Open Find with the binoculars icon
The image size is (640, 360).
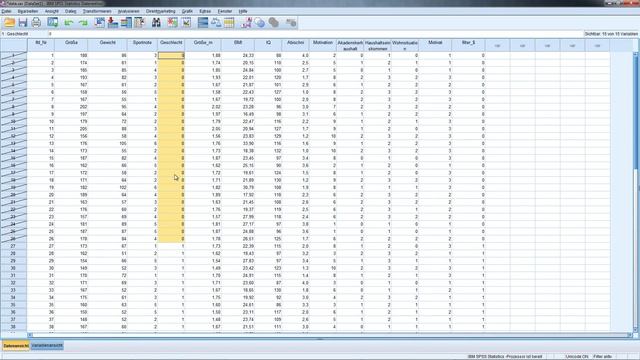156,23
